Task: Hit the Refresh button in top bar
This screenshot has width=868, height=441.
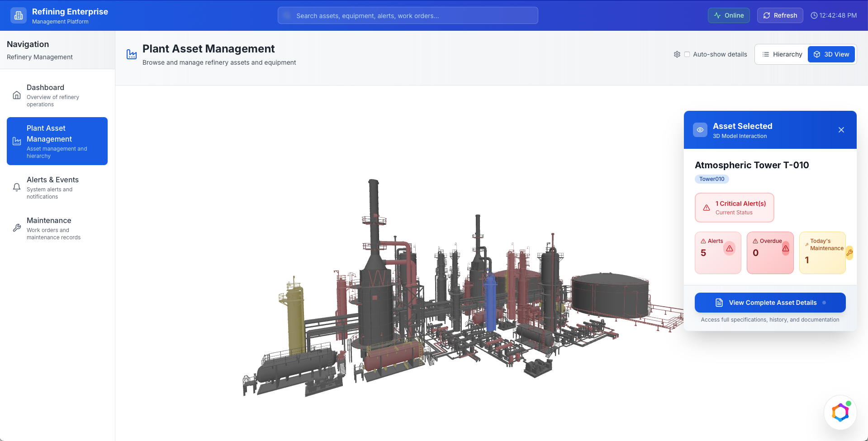Action: (780, 15)
